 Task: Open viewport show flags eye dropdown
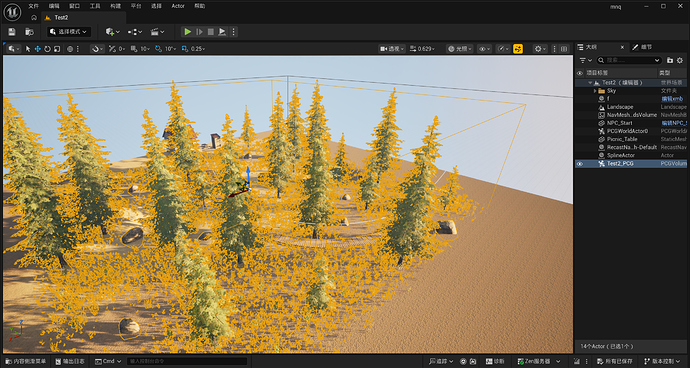484,49
